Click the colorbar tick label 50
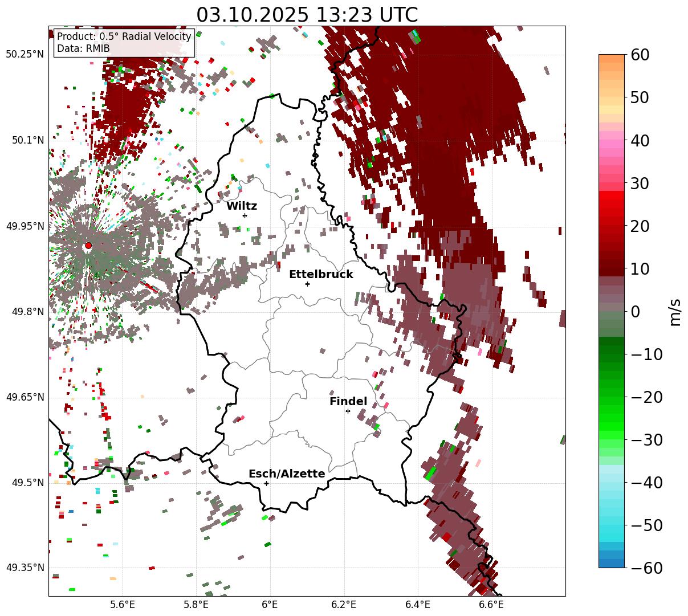Screen dimensions: 688x616 tap(640, 97)
